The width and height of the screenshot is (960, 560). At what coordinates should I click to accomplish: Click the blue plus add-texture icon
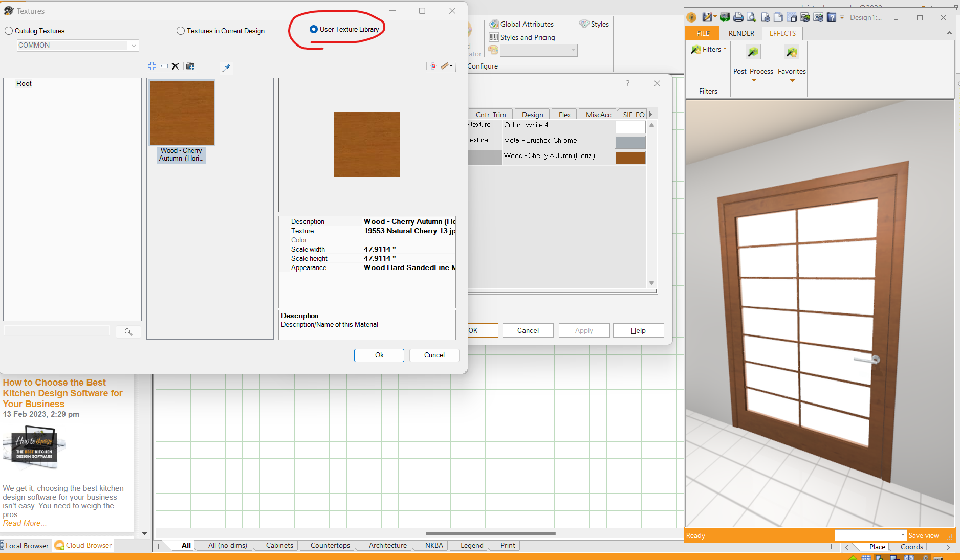tap(152, 66)
